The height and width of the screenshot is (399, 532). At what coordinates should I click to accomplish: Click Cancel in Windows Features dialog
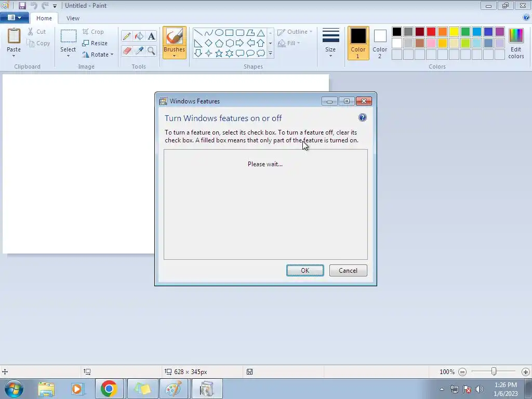pyautogui.click(x=348, y=270)
